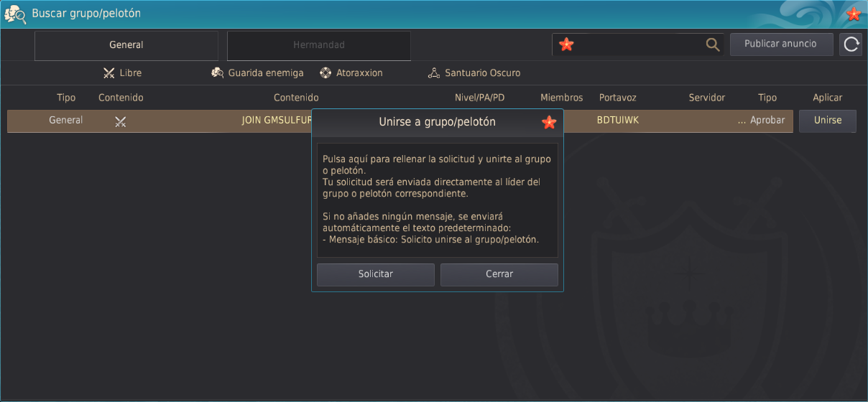The height and width of the screenshot is (402, 868).
Task: Click the request message text area
Action: click(x=437, y=200)
